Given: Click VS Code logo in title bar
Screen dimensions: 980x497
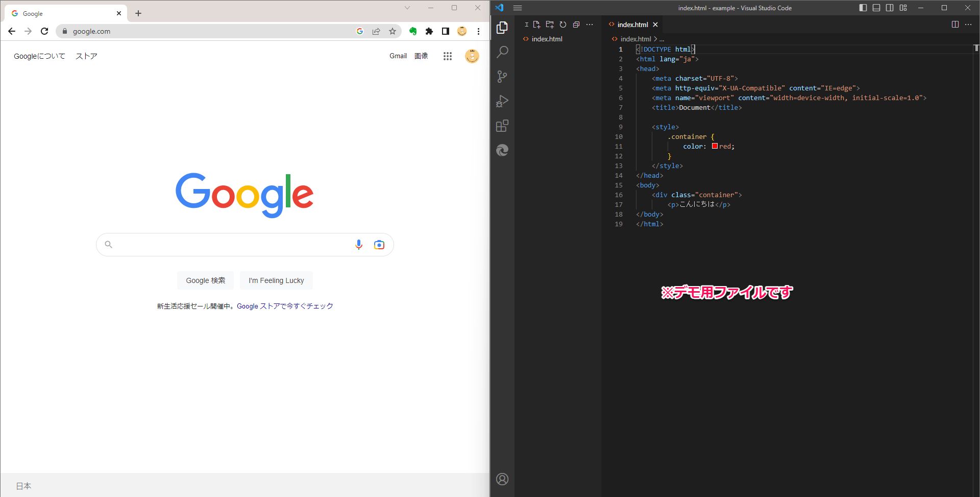Looking at the screenshot, I should click(499, 8).
